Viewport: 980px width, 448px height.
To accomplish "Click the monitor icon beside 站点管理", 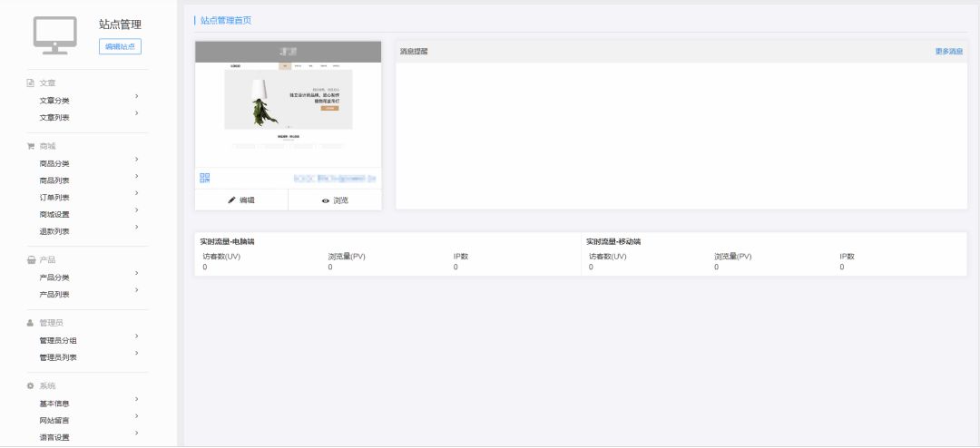I will pos(55,35).
